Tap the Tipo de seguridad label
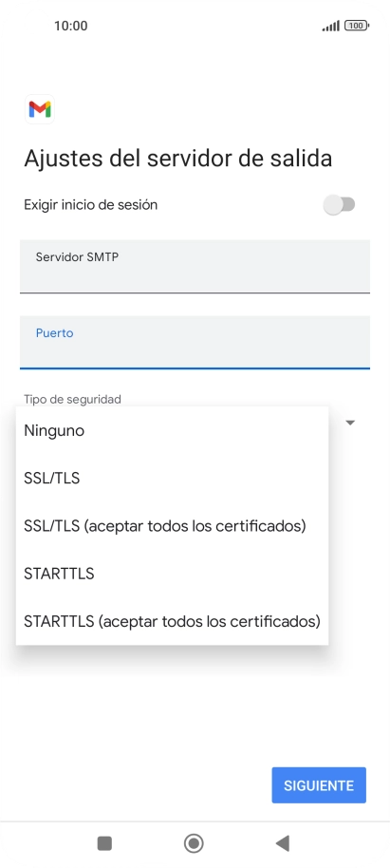The image size is (390, 868). [x=72, y=399]
